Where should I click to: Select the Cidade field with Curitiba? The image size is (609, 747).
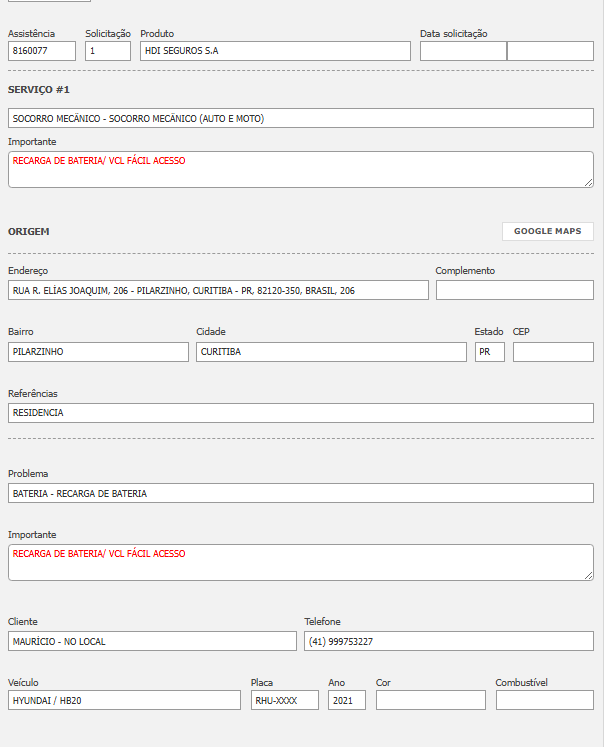point(331,352)
